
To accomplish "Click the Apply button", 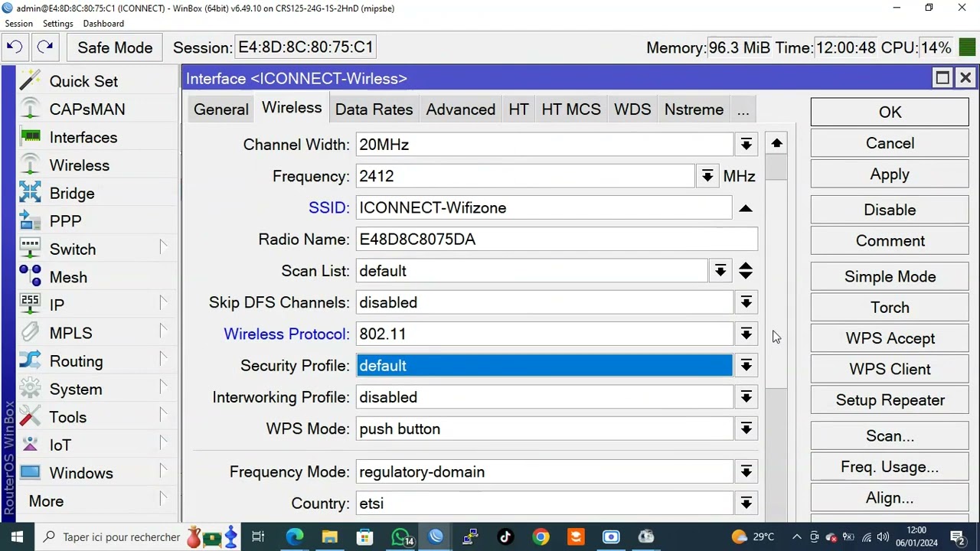I will (890, 174).
